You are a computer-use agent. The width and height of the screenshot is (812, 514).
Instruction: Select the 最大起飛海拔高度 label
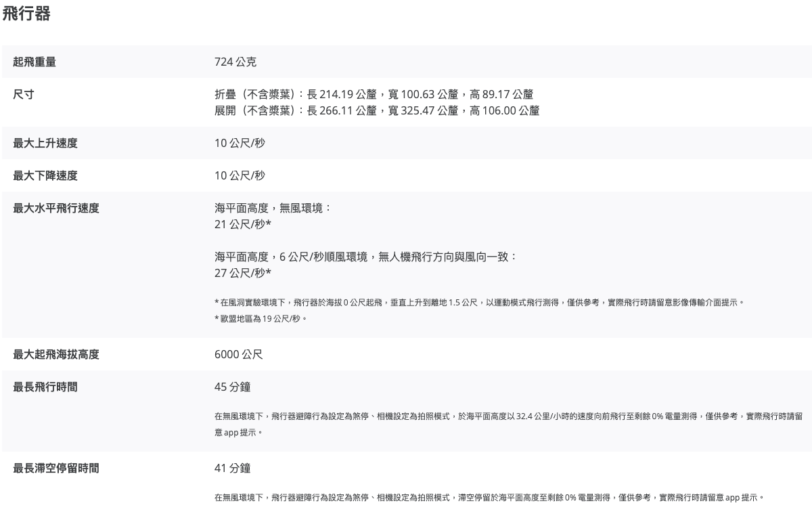coord(56,354)
